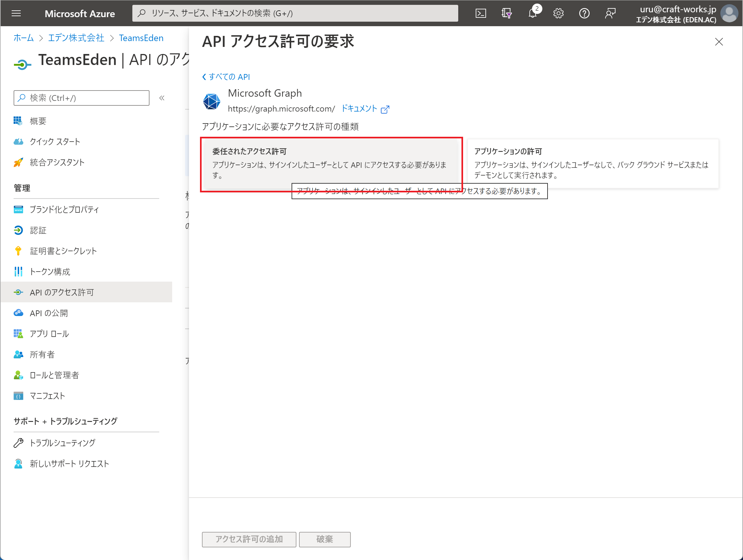Open Cloud Shell from the top bar
The image size is (743, 560).
pyautogui.click(x=481, y=14)
